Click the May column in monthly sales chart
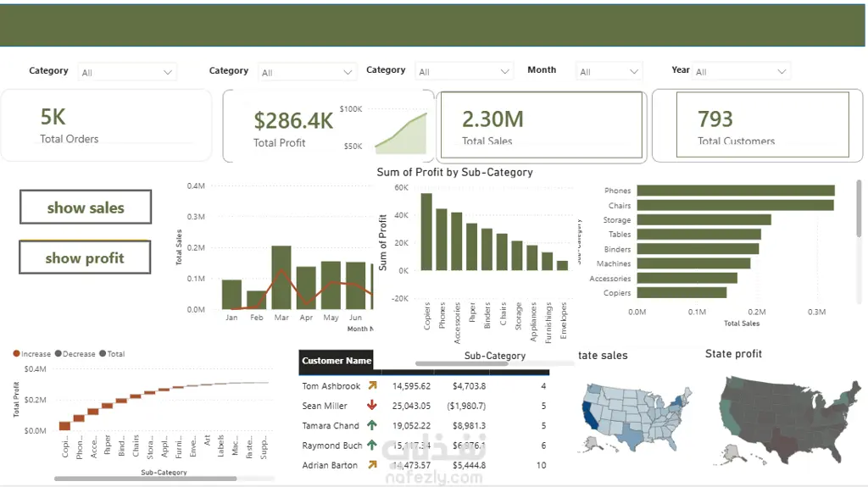The image size is (868, 487). (331, 285)
